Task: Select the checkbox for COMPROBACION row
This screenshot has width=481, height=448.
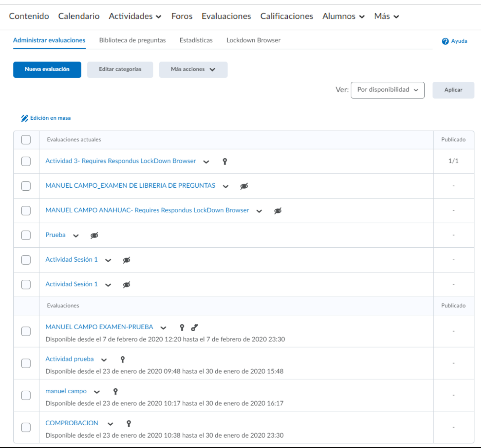Action: (26, 427)
